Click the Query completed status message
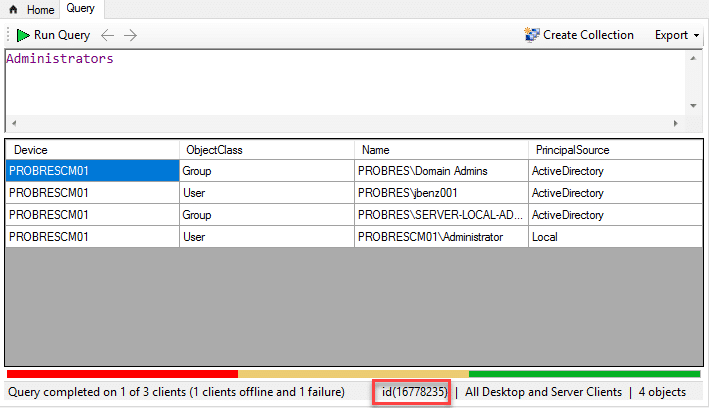The width and height of the screenshot is (709, 408). click(x=176, y=392)
